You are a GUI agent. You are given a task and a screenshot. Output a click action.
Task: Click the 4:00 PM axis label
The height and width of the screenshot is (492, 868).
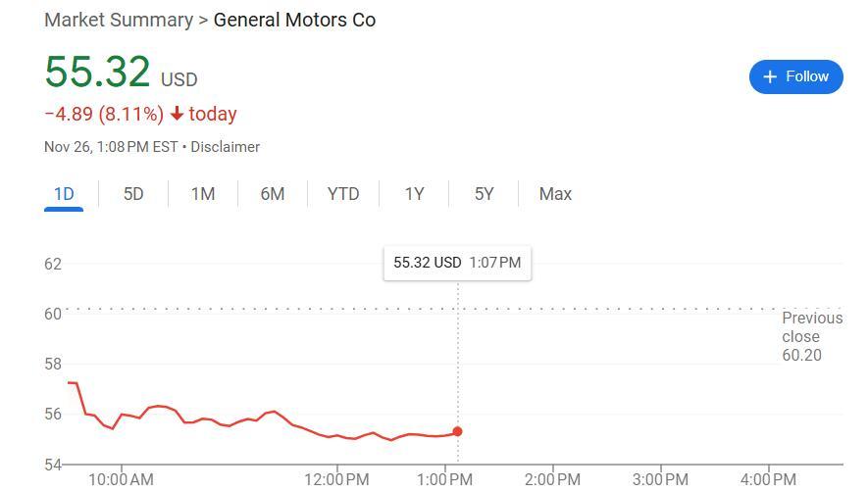tap(768, 479)
